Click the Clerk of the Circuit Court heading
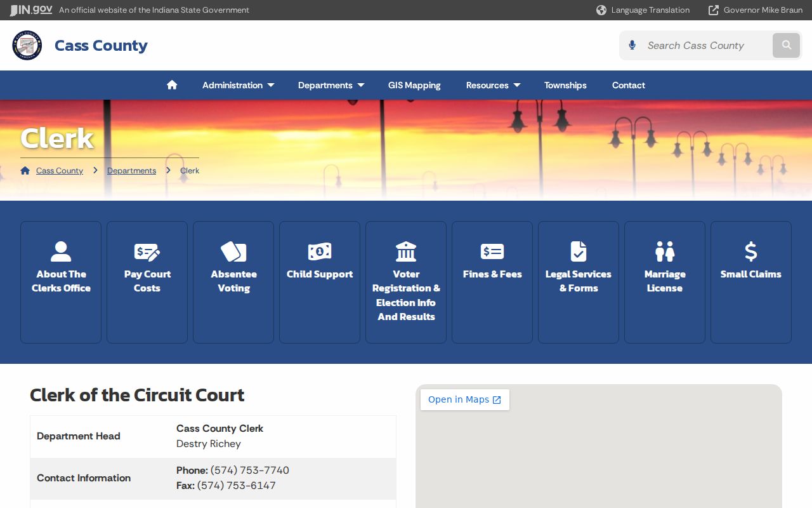Screen dimensions: 812x508 click(x=137, y=395)
